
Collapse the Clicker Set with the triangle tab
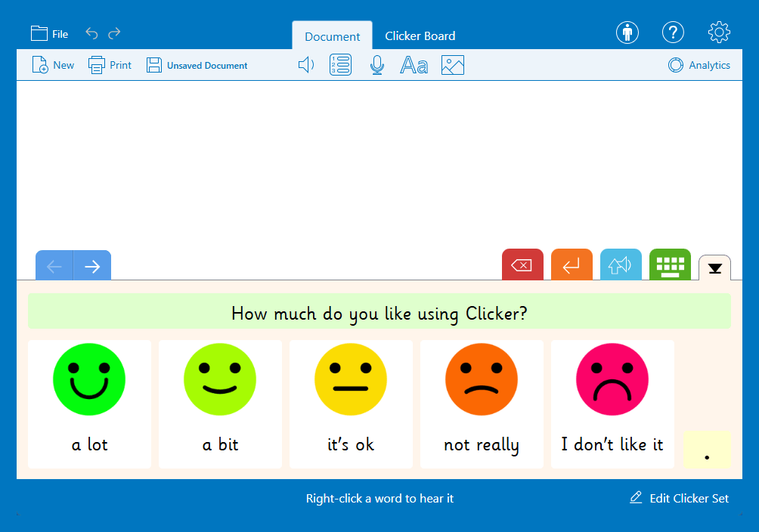pos(715,268)
